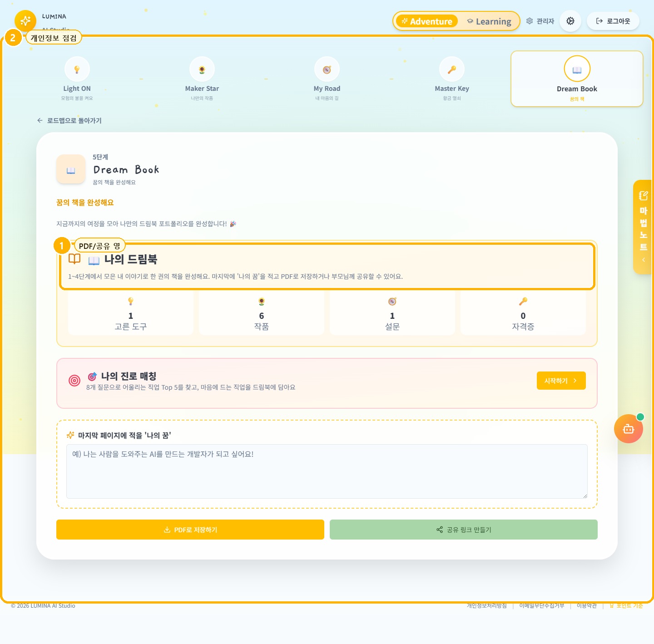
Task: Open the 이용약관 footer link
Action: [x=587, y=606]
